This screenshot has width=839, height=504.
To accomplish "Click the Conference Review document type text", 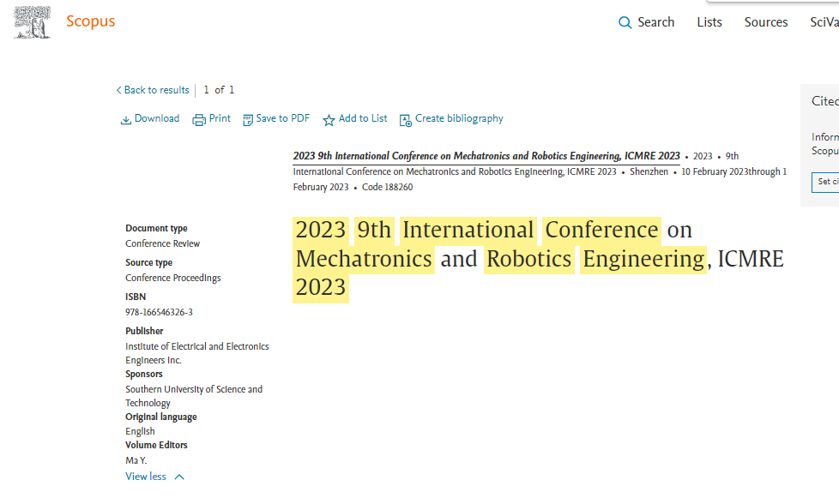I will click(x=163, y=243).
